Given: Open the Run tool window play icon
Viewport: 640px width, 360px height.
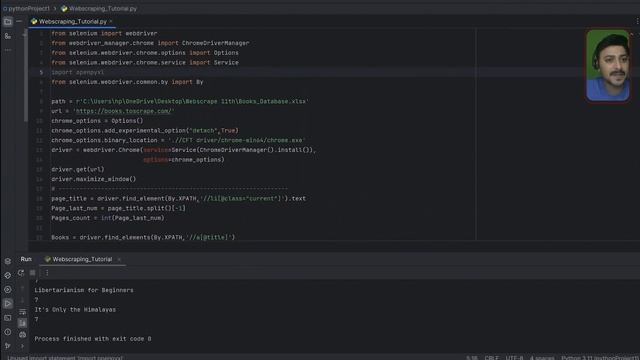Looking at the screenshot, I should pos(8,303).
